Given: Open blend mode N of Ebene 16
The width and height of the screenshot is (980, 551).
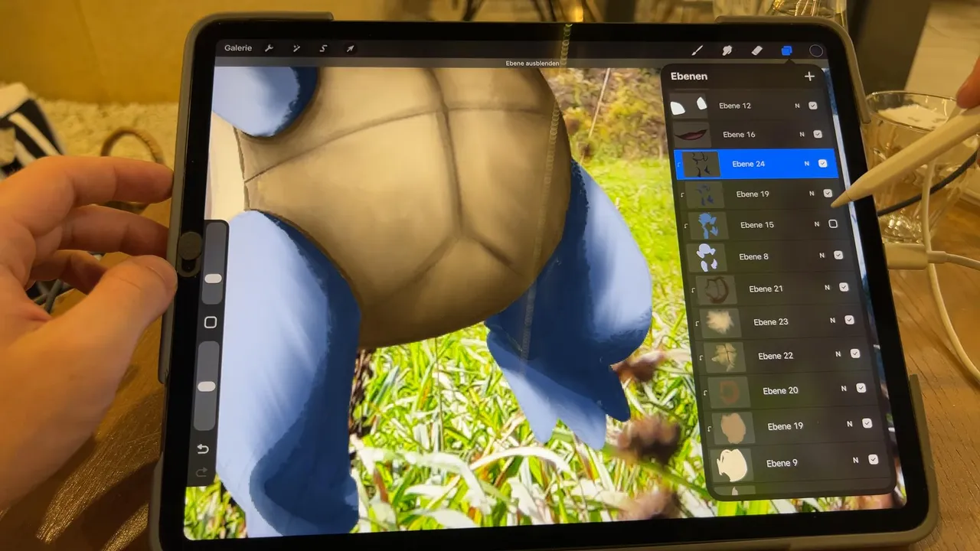Looking at the screenshot, I should (802, 134).
